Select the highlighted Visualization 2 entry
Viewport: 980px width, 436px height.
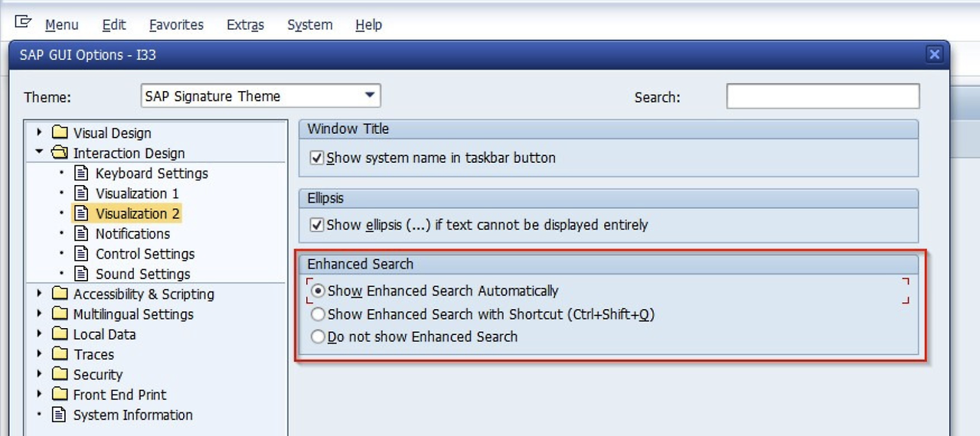pyautogui.click(x=138, y=213)
